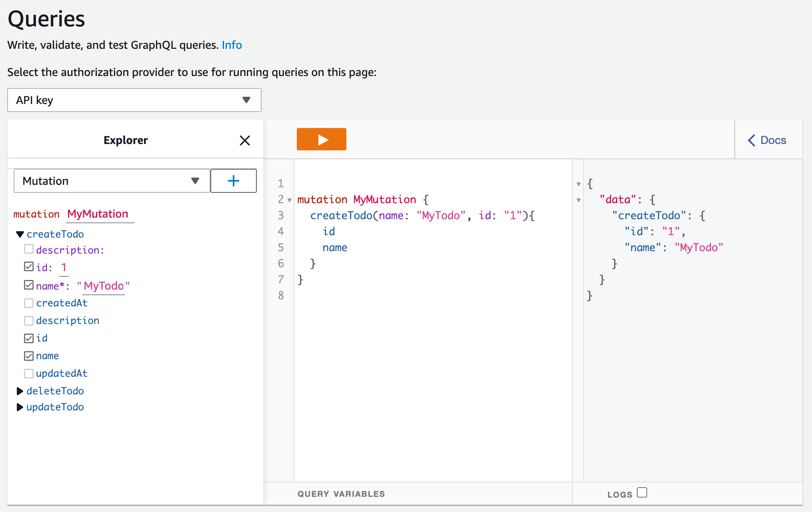The height and width of the screenshot is (512, 812).
Task: Click empty line 8 in the query editor
Action: click(433, 296)
